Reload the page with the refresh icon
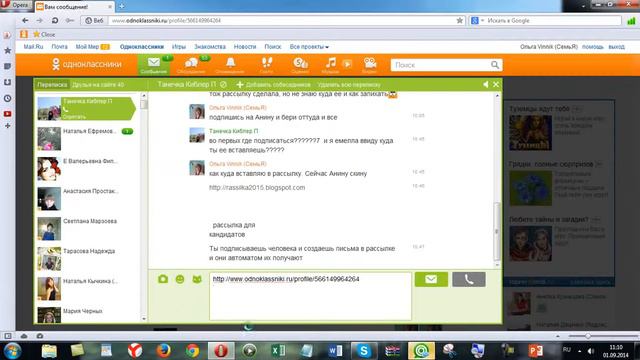 pos(55,20)
